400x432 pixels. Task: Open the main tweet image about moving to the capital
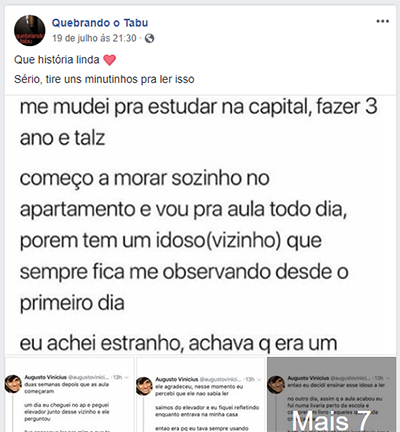click(x=200, y=225)
